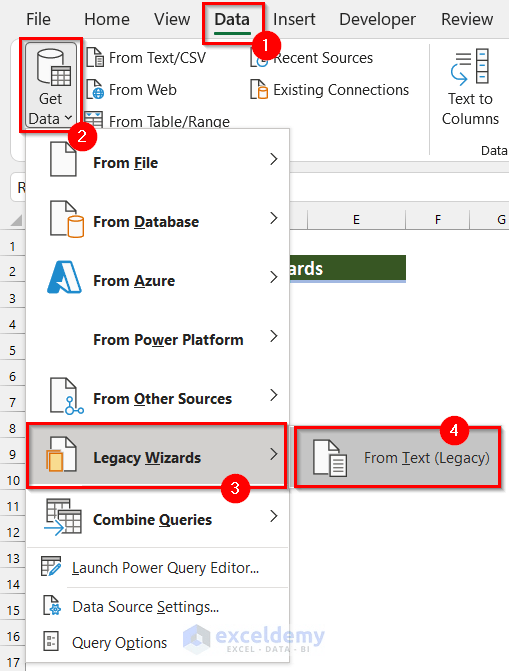Click the Combine Queries tables icon
Image resolution: width=509 pixels, height=671 pixels.
(x=63, y=517)
